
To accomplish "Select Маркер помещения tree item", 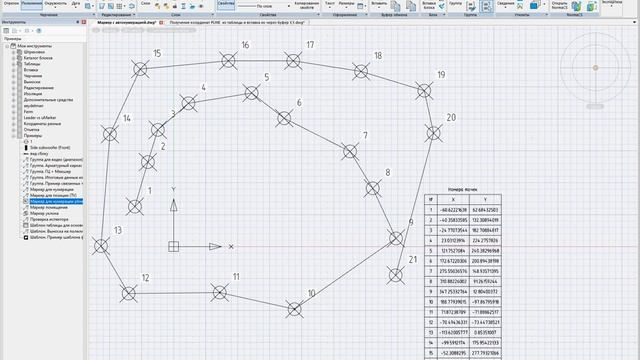I will pos(49,207).
